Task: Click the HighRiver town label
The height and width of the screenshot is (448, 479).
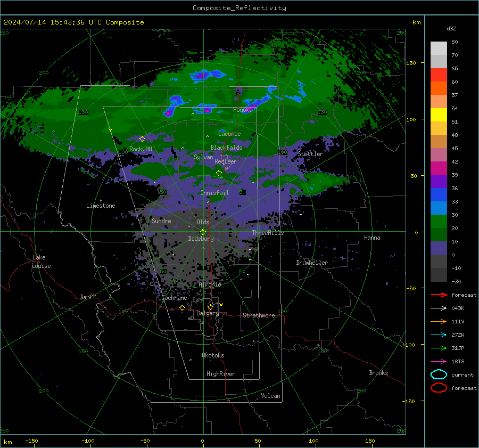Action: point(221,374)
